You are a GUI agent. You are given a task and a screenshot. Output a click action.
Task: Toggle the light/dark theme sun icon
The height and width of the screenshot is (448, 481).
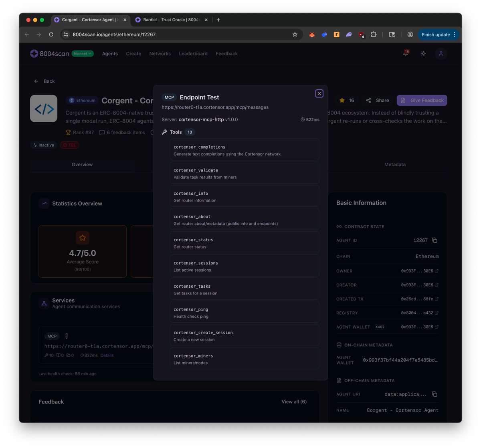423,54
